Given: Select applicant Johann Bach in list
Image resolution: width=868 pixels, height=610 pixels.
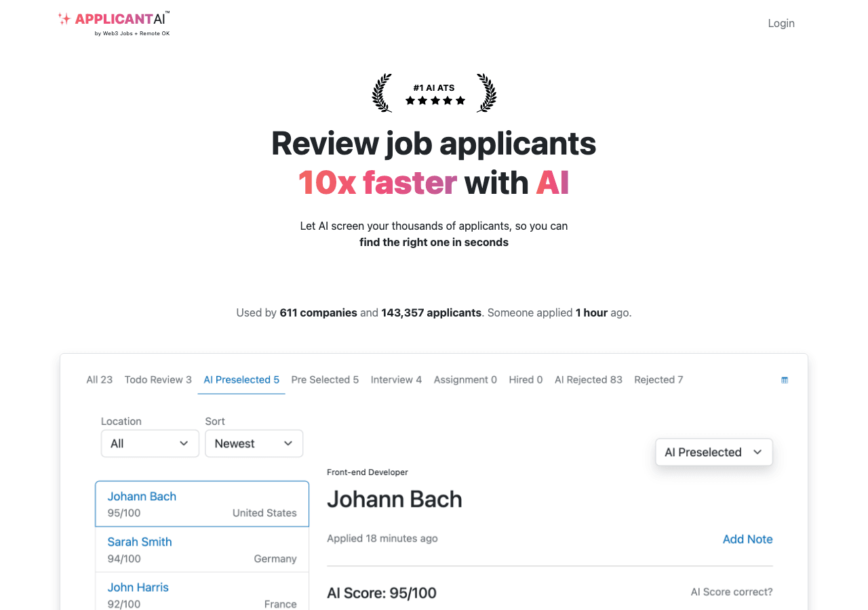Looking at the screenshot, I should pos(202,504).
